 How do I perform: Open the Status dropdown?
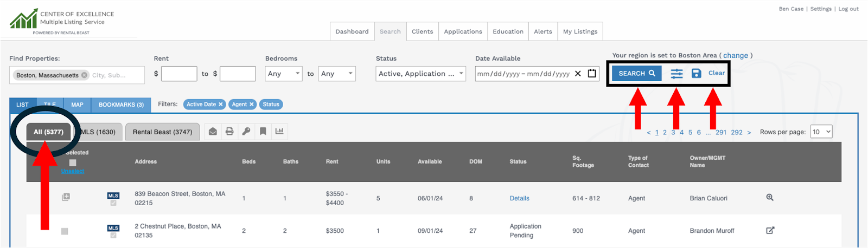[x=421, y=74]
